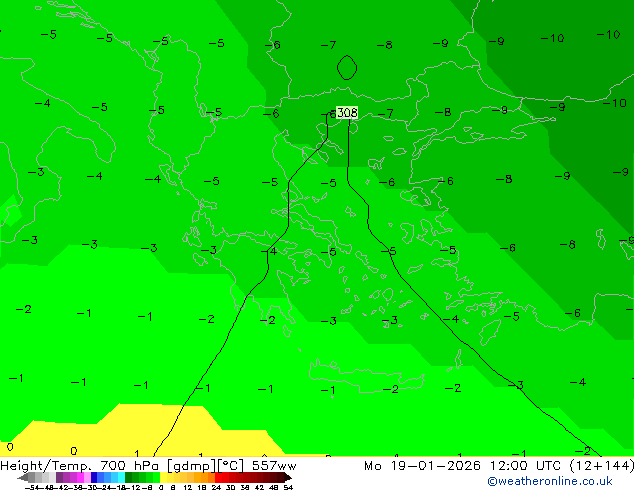
Task: Click the dark right arrow of the color scale
Action: [288, 477]
